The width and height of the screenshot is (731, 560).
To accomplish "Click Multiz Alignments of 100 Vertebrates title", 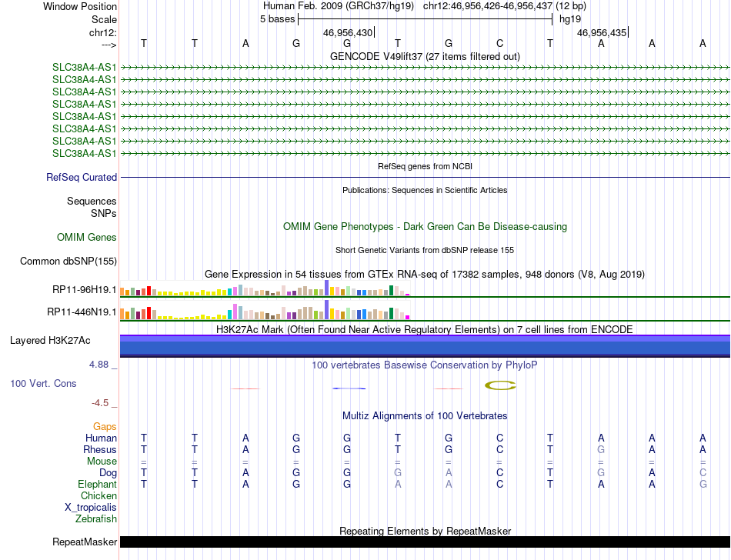I will (425, 416).
